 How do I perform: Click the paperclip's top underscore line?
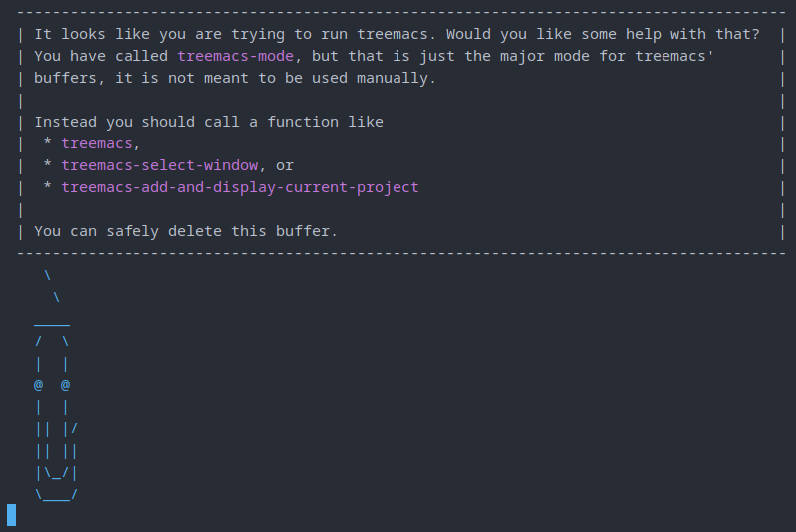click(x=52, y=321)
